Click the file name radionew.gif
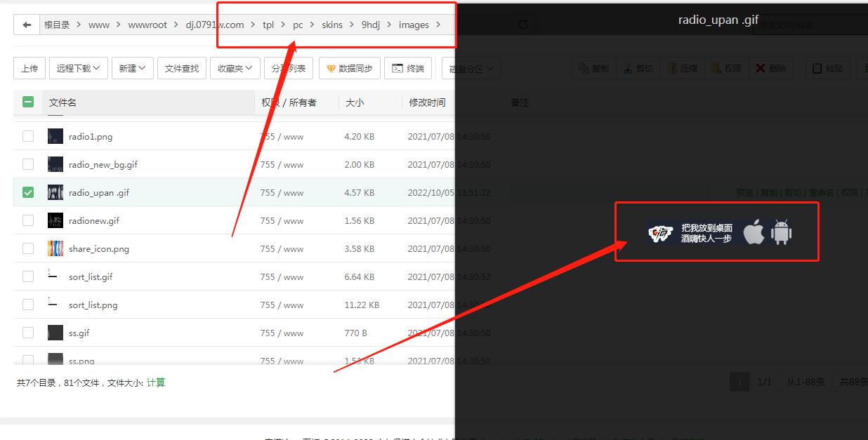 click(94, 220)
